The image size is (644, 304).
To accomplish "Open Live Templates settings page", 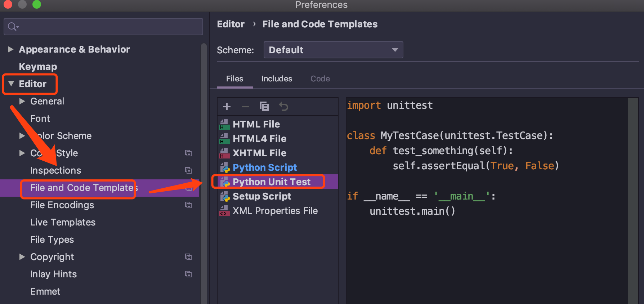I will pyautogui.click(x=63, y=222).
